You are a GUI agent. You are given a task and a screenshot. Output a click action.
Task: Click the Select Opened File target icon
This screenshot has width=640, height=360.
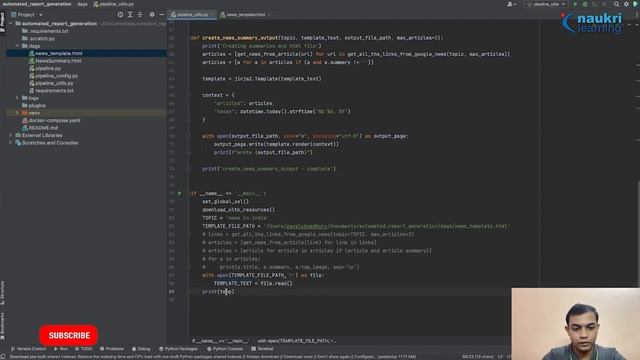(120, 15)
